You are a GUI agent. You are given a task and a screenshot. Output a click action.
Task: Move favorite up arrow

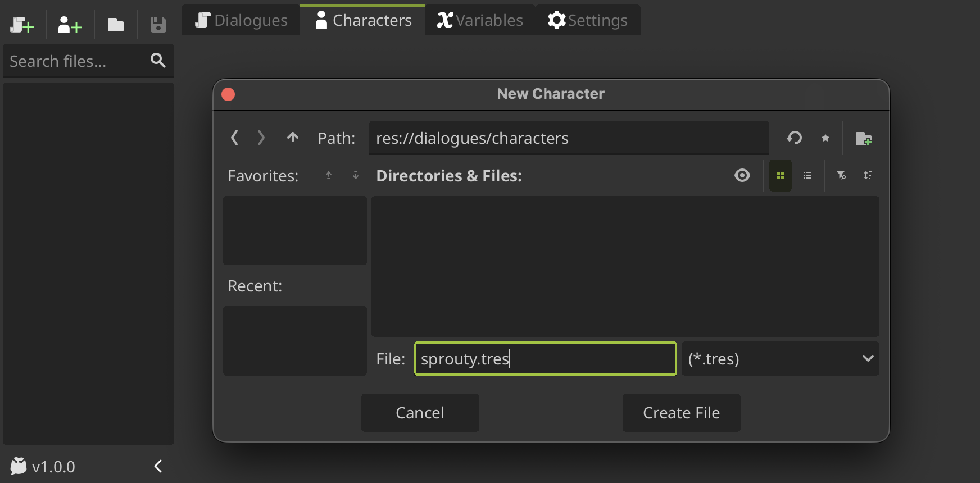[329, 175]
